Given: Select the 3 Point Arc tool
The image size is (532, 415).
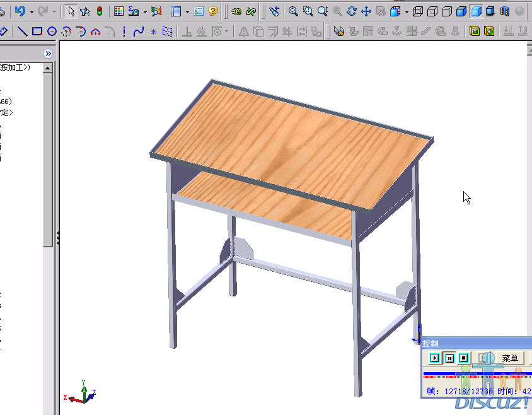Looking at the screenshot, I should click(x=95, y=32).
